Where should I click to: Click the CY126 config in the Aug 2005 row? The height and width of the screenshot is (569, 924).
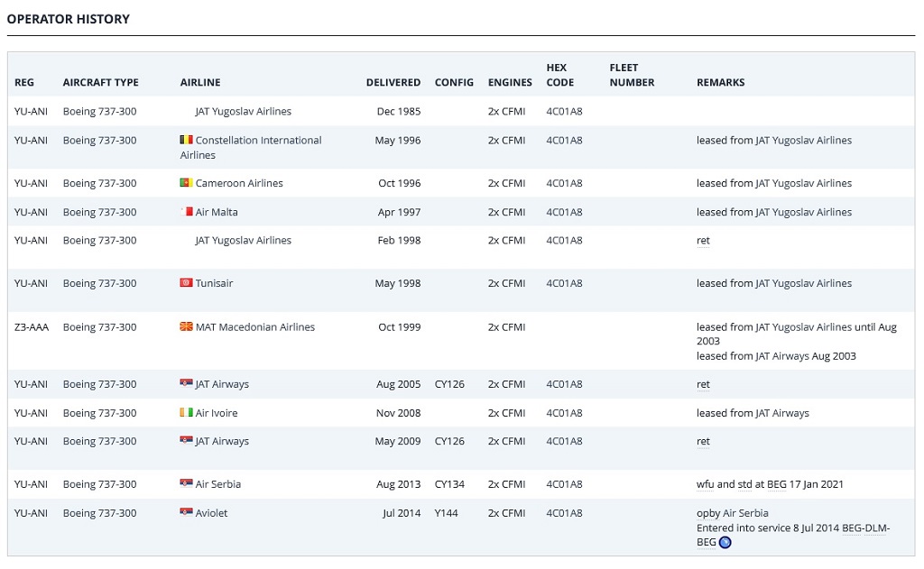pyautogui.click(x=449, y=384)
